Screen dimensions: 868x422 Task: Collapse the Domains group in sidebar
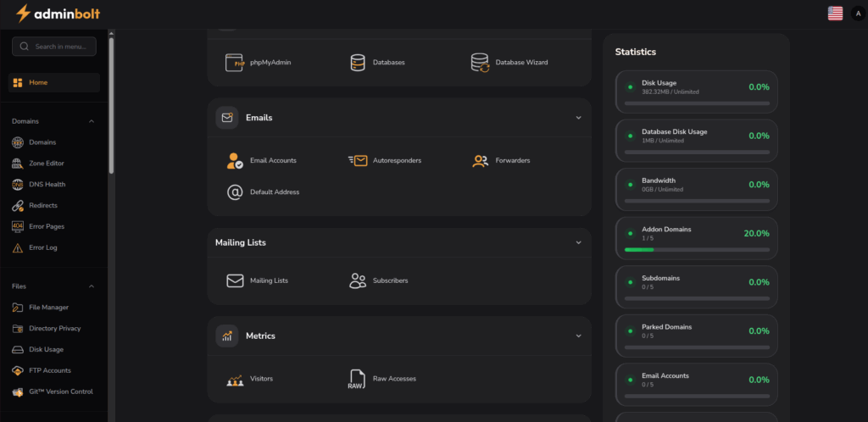point(92,121)
